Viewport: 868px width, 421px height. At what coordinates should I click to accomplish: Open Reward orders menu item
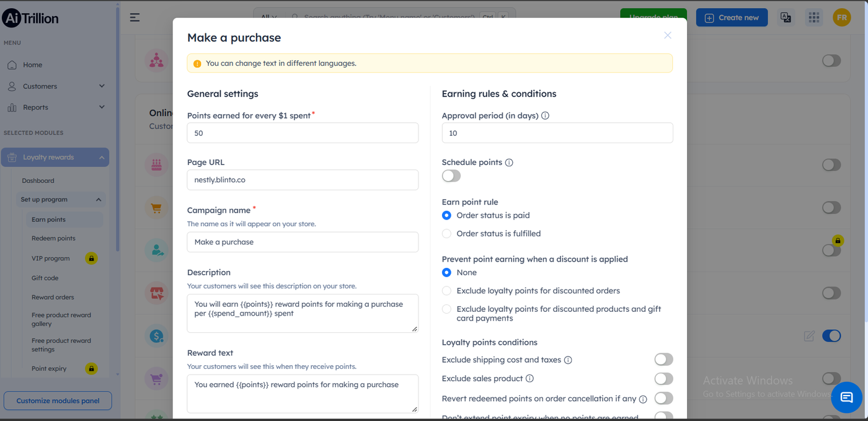(53, 297)
